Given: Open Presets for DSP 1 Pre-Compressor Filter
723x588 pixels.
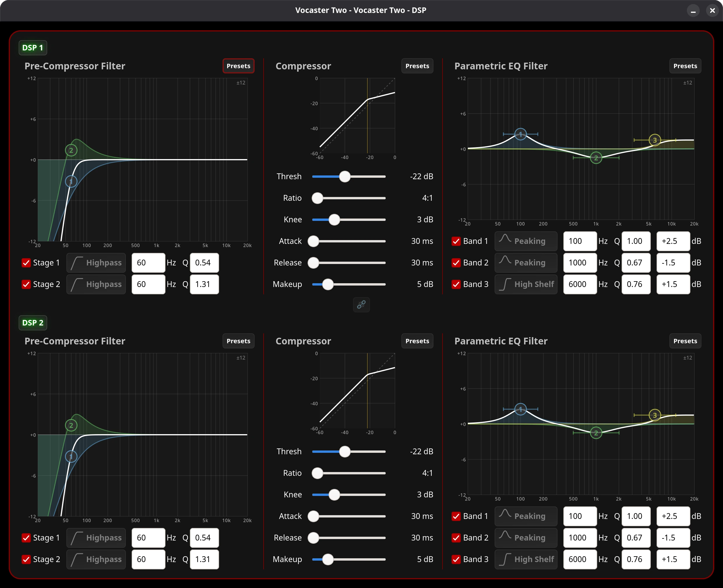Looking at the screenshot, I should click(238, 66).
